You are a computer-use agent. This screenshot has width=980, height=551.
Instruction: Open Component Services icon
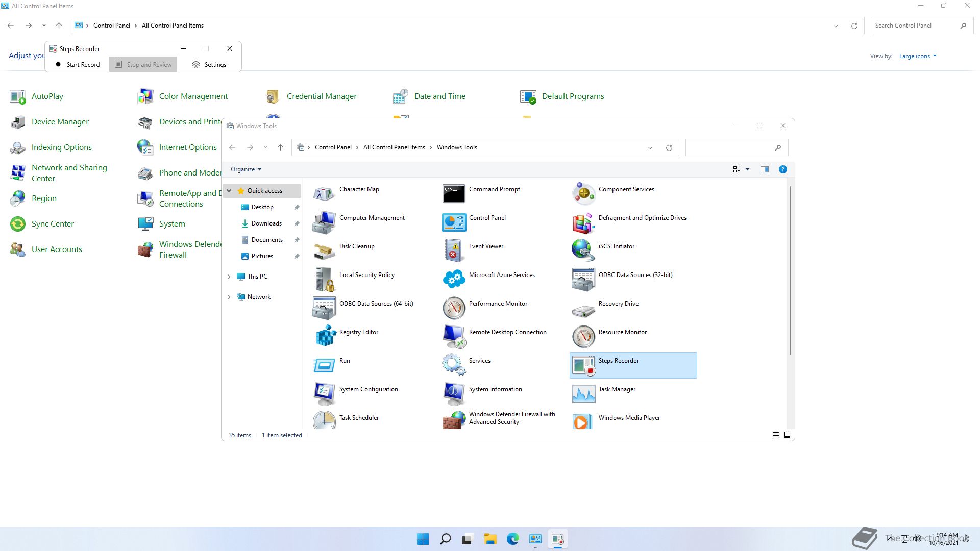point(583,194)
